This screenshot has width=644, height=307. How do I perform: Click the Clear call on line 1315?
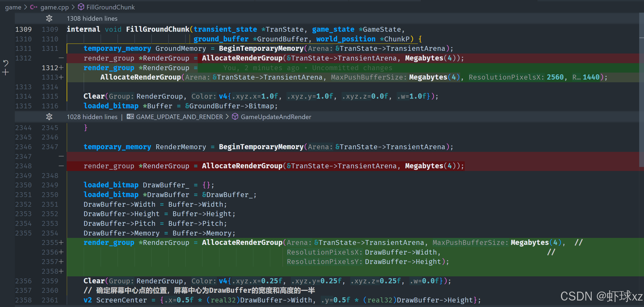pyautogui.click(x=94, y=96)
